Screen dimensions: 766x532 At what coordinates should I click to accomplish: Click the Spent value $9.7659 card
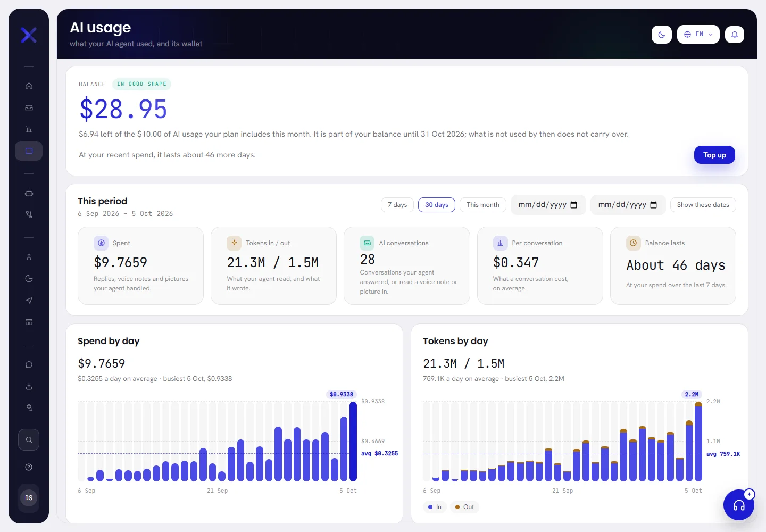[x=140, y=266]
